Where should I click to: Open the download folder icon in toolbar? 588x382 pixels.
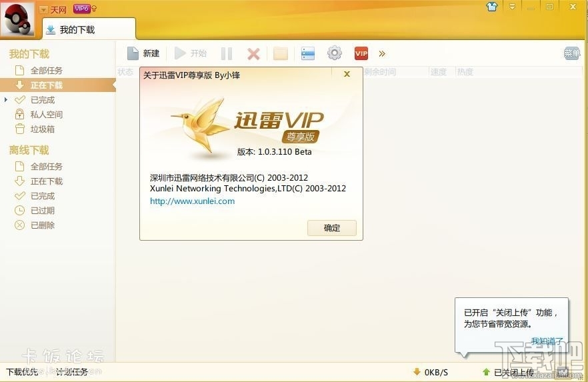[x=281, y=53]
